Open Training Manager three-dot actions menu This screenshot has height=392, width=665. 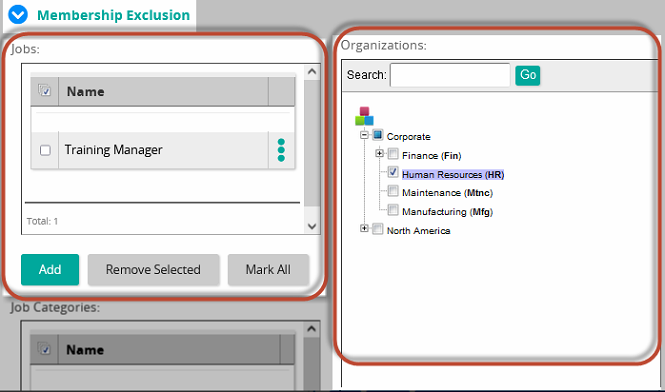[281, 150]
